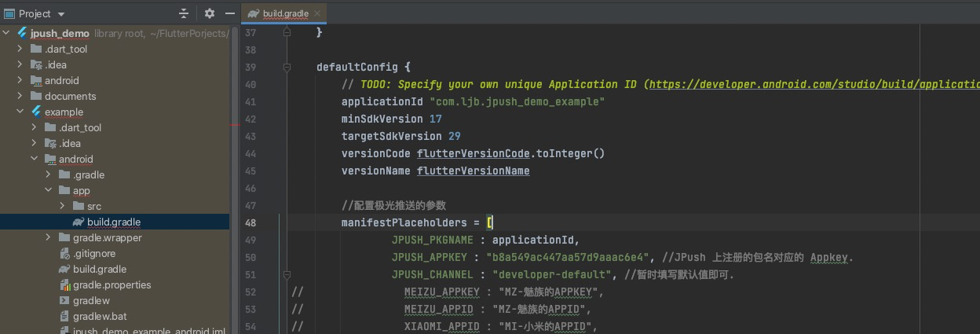Open the Project panel gear settings

tap(209, 13)
